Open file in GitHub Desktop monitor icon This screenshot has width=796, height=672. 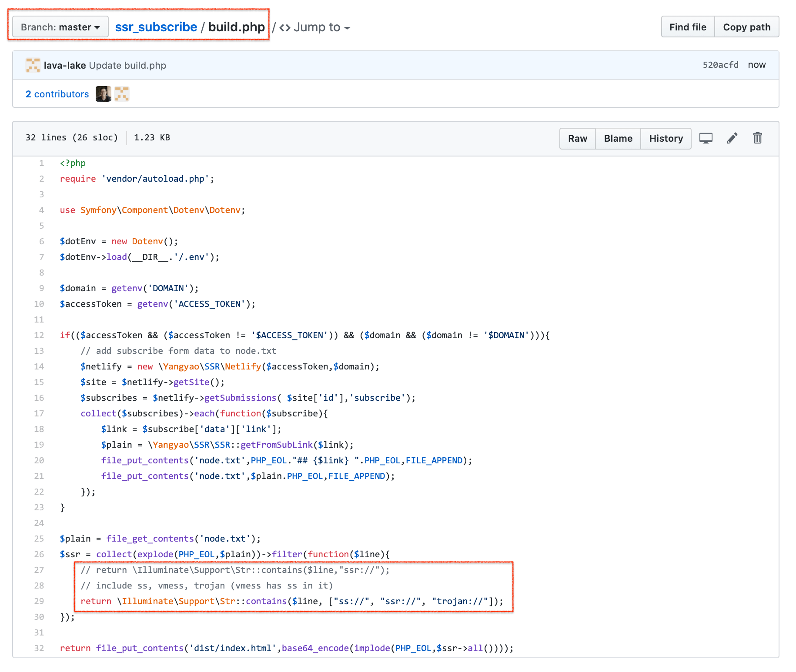tap(706, 138)
